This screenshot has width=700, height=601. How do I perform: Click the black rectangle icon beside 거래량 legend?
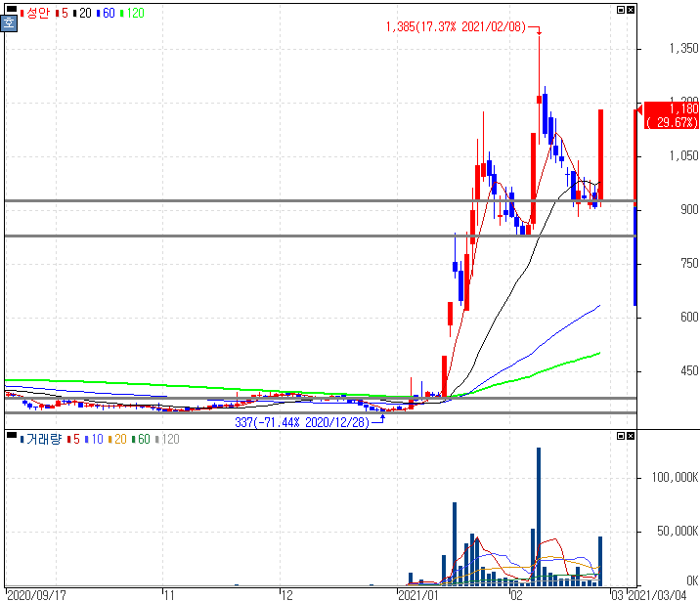coord(11,435)
